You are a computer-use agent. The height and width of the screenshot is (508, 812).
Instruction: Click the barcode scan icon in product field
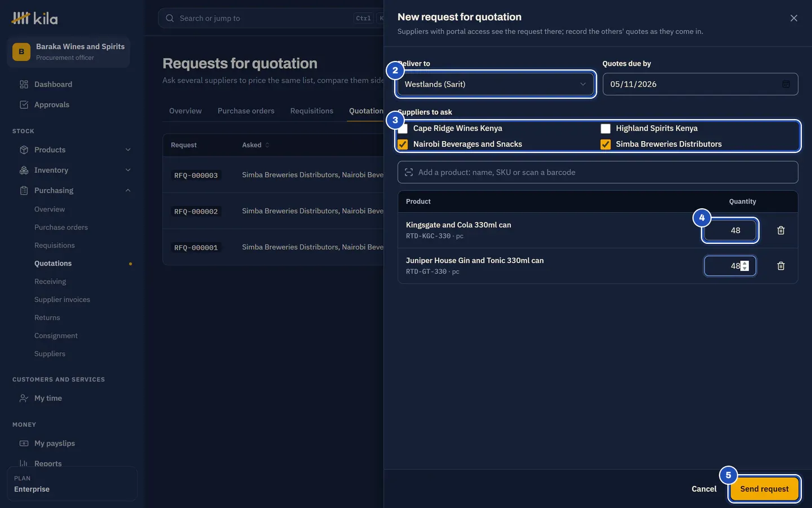pos(409,172)
